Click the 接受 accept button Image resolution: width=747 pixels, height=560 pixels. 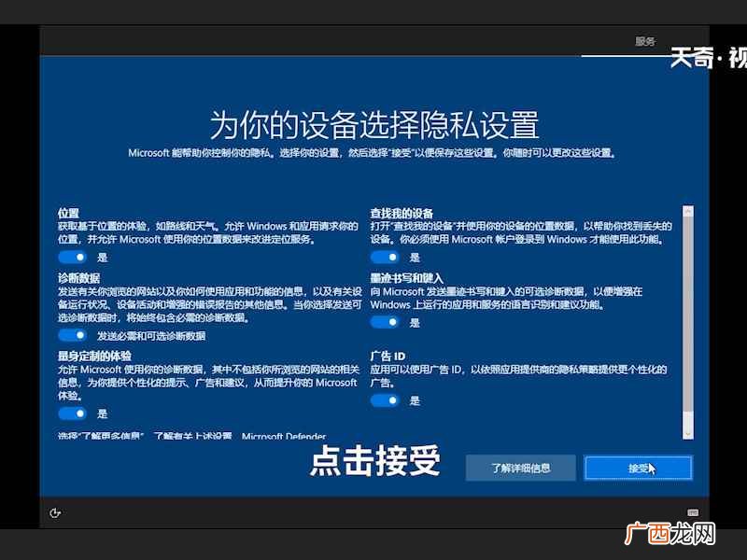coord(639,469)
